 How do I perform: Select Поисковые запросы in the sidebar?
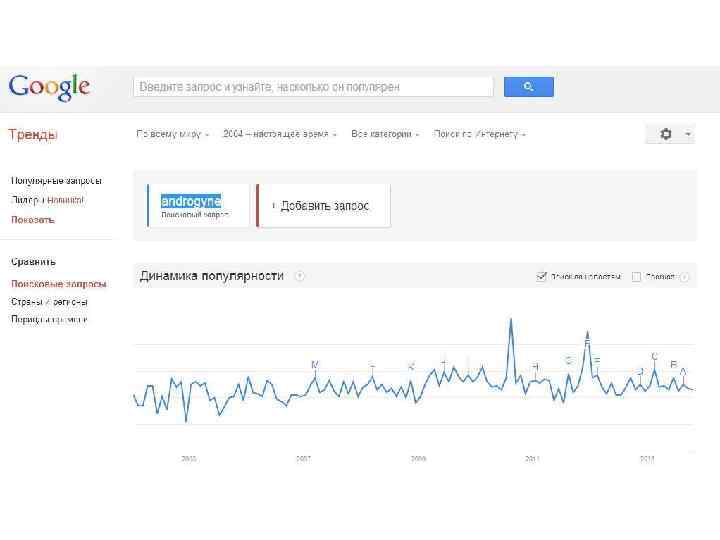58,283
